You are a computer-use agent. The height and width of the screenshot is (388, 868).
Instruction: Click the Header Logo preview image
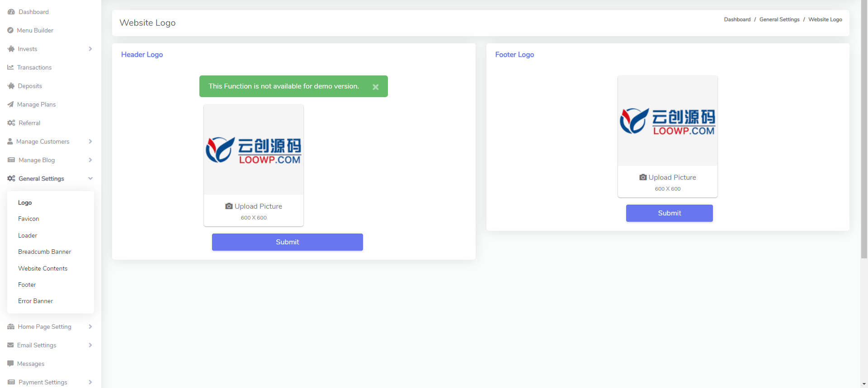click(254, 150)
